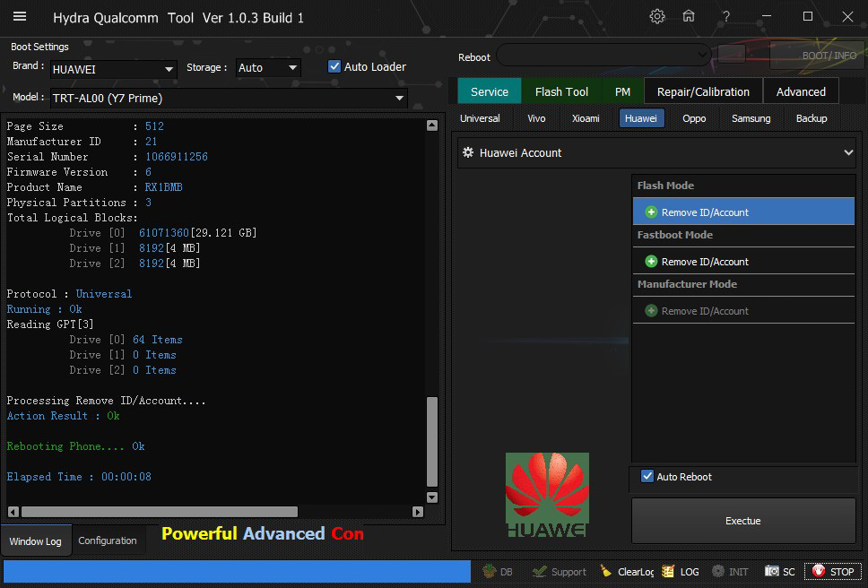868x588 pixels.
Task: Expand the Huawei Account section dropdown
Action: [848, 153]
